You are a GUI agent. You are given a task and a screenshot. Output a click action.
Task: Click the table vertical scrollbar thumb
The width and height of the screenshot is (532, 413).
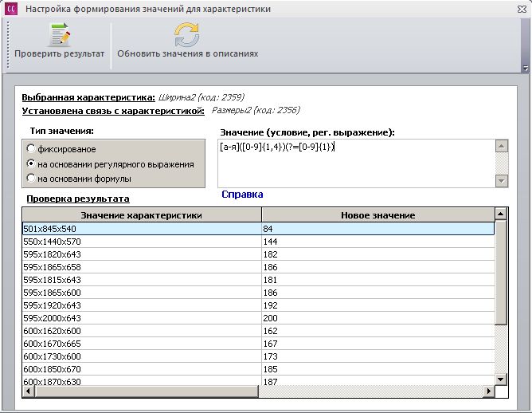pos(501,273)
